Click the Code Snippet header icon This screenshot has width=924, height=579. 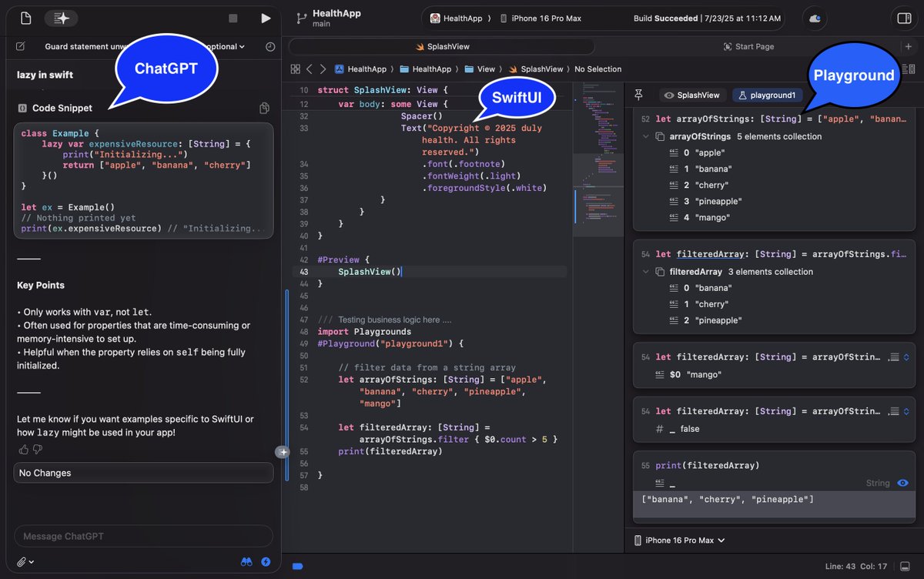pyautogui.click(x=22, y=109)
